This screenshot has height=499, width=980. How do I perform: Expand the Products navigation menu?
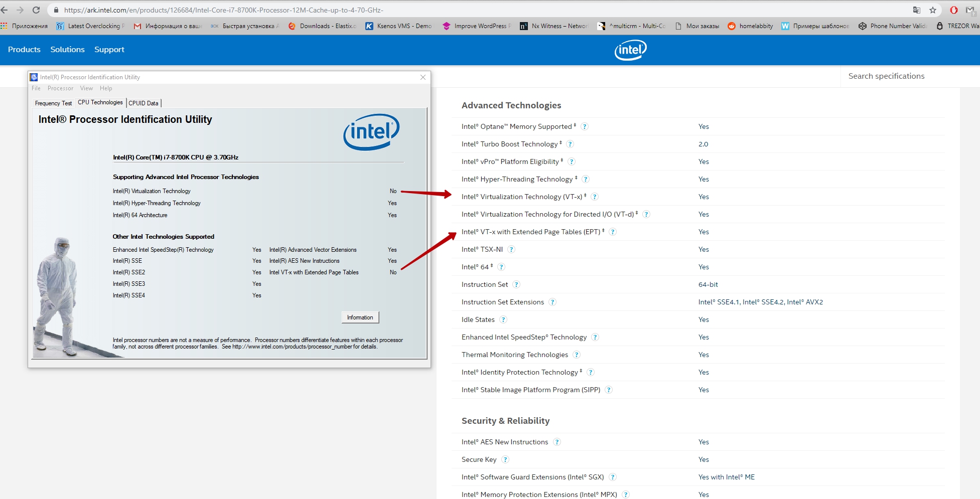pos(24,50)
